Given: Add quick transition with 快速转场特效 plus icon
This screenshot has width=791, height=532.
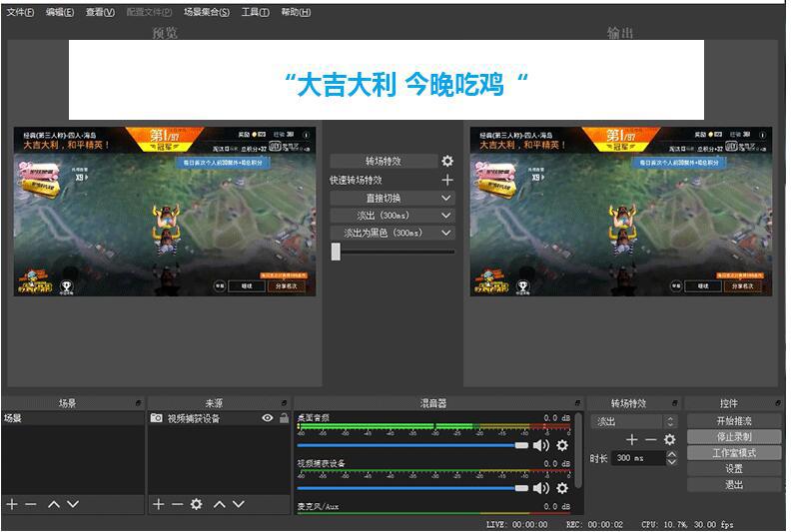Looking at the screenshot, I should (x=447, y=180).
